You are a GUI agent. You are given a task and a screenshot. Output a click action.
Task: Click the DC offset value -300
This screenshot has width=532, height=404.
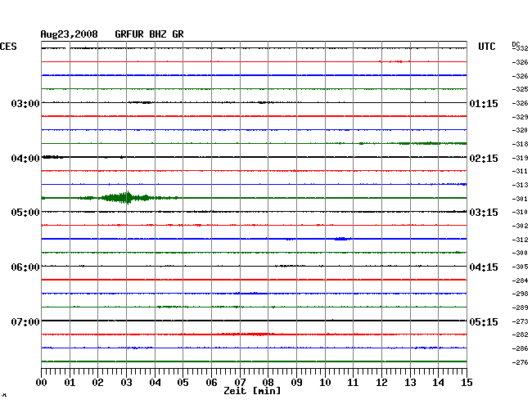click(520, 253)
